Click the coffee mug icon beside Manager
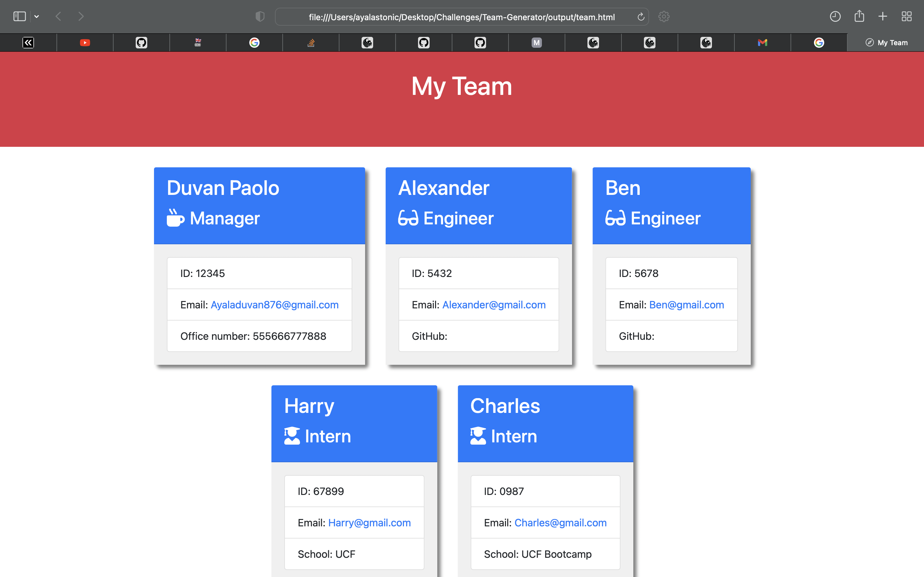 pos(176,218)
